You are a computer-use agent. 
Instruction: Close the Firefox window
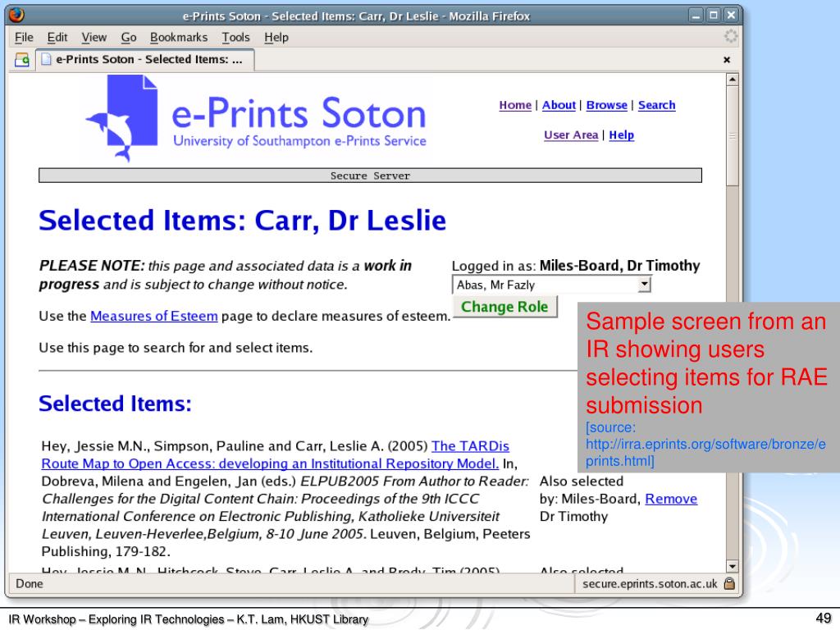coord(731,16)
